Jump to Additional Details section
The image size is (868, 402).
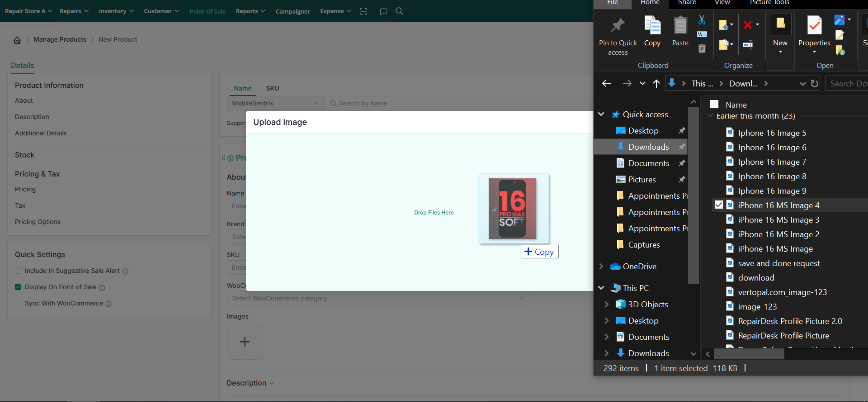pos(40,133)
